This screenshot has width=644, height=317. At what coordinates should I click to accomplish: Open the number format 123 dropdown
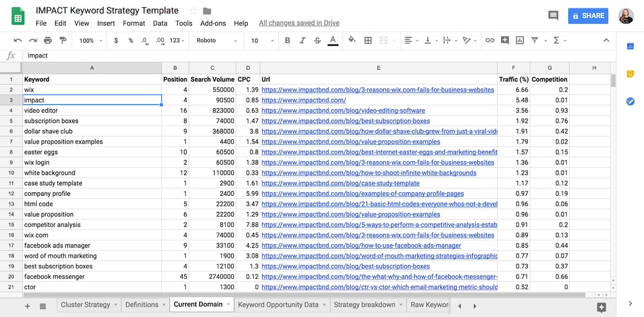pos(177,41)
